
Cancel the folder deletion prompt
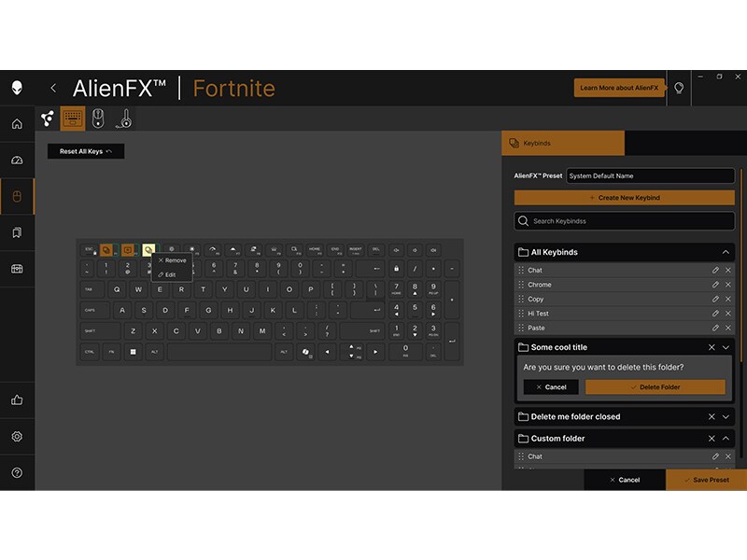(551, 387)
